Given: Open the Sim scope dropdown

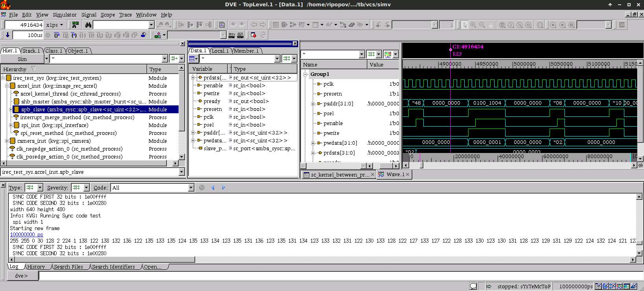Looking at the screenshot, I should click(46, 59).
